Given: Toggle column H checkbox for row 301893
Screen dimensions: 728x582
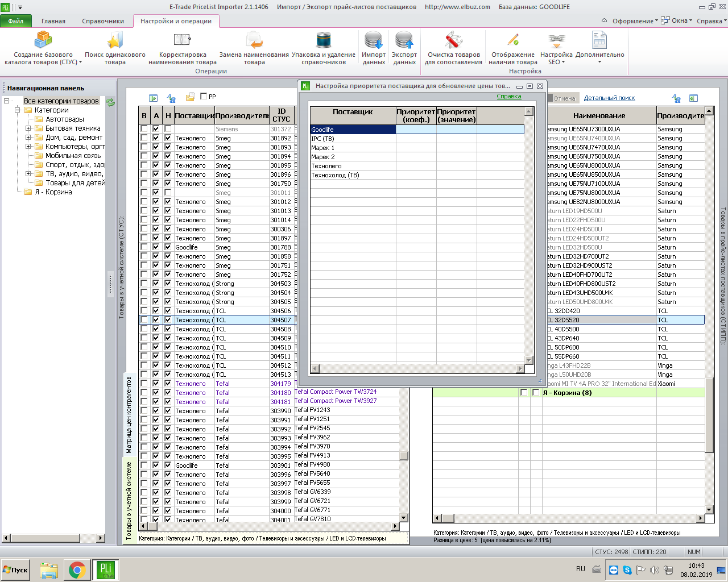Looking at the screenshot, I should pos(168,147).
